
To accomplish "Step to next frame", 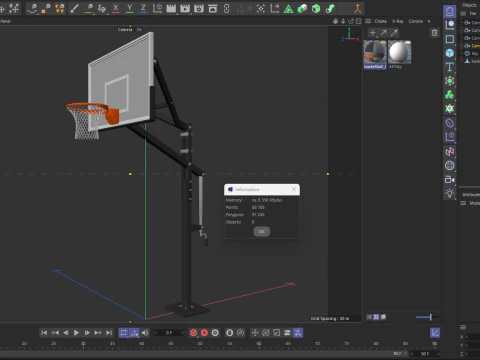I will point(87,333).
